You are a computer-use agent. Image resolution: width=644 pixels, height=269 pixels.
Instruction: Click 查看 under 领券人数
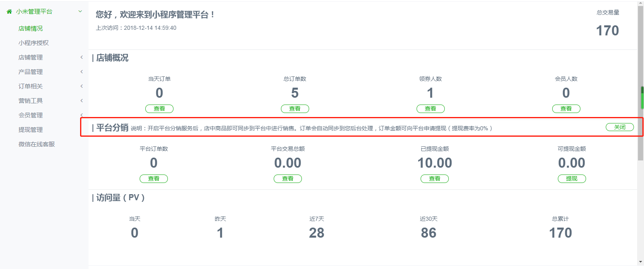pos(431,109)
